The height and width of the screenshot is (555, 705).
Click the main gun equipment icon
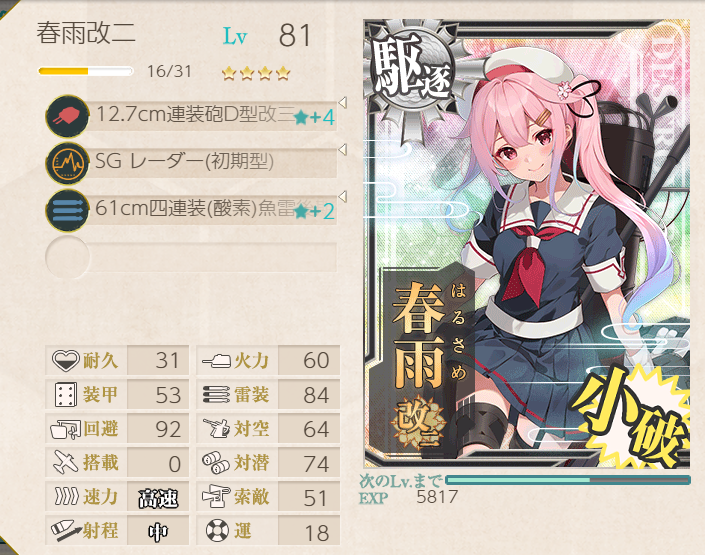tap(67, 116)
